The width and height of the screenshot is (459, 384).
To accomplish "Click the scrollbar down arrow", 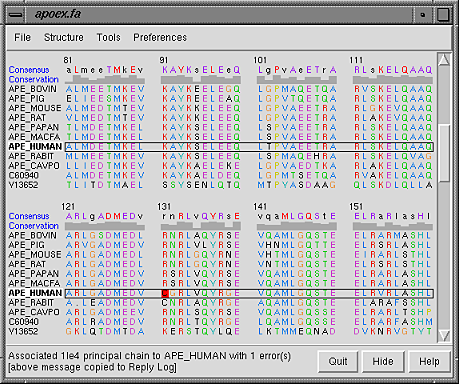I will click(444, 336).
